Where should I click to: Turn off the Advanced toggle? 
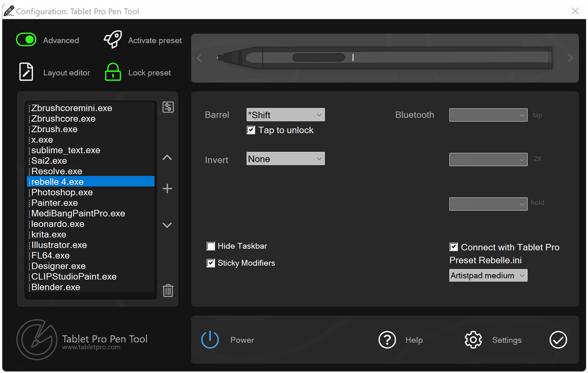(26, 40)
